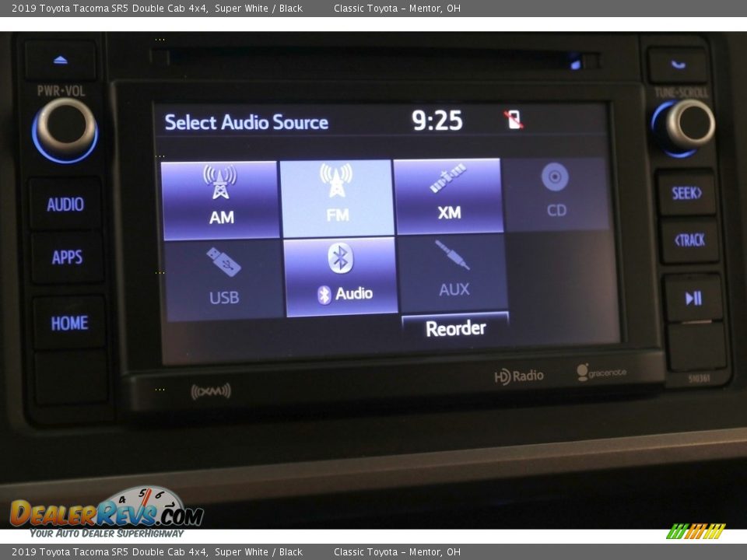
Task: Select the CD audio source
Action: point(556,194)
